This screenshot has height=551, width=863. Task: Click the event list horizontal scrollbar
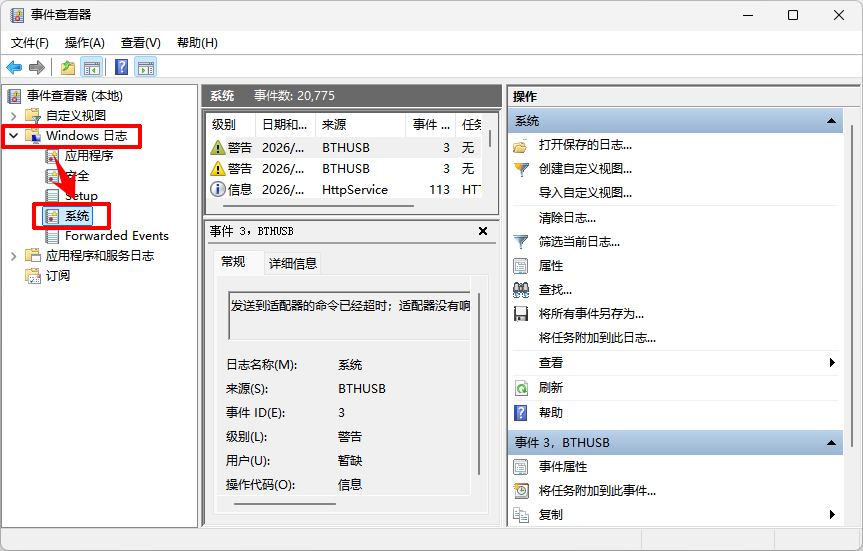point(318,206)
